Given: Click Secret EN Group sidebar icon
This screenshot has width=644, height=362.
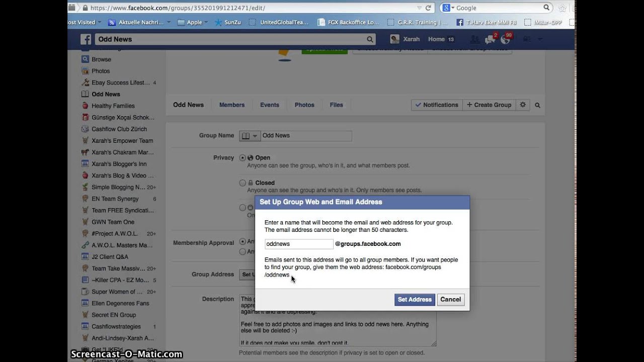Looking at the screenshot, I should (x=85, y=315).
